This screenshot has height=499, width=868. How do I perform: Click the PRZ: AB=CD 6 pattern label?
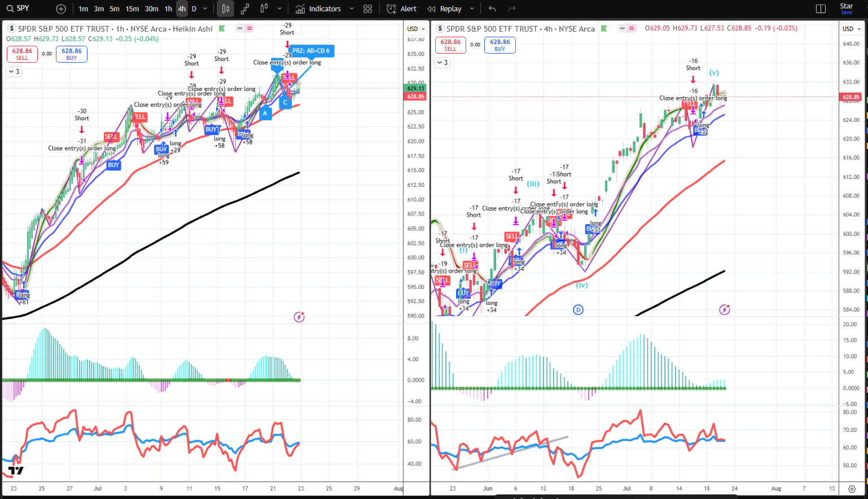tap(311, 51)
